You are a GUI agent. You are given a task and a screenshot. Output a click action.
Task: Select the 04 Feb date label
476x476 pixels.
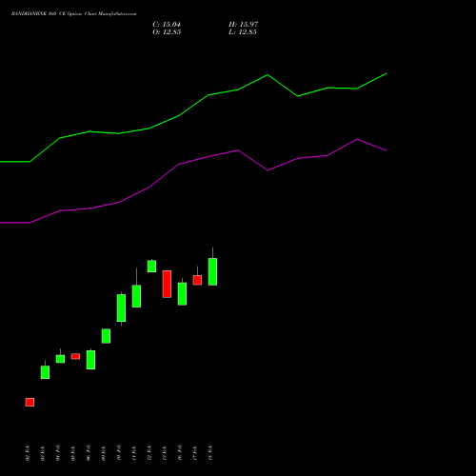(x=58, y=453)
